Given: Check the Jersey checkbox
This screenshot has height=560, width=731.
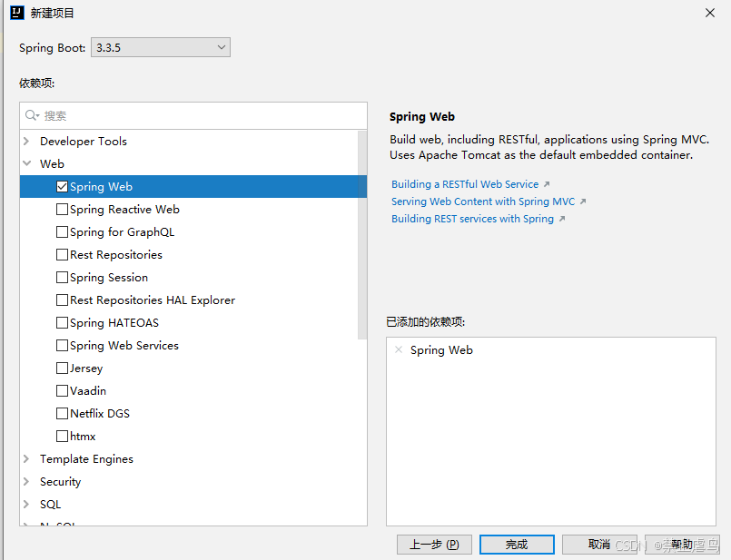Looking at the screenshot, I should click(62, 368).
